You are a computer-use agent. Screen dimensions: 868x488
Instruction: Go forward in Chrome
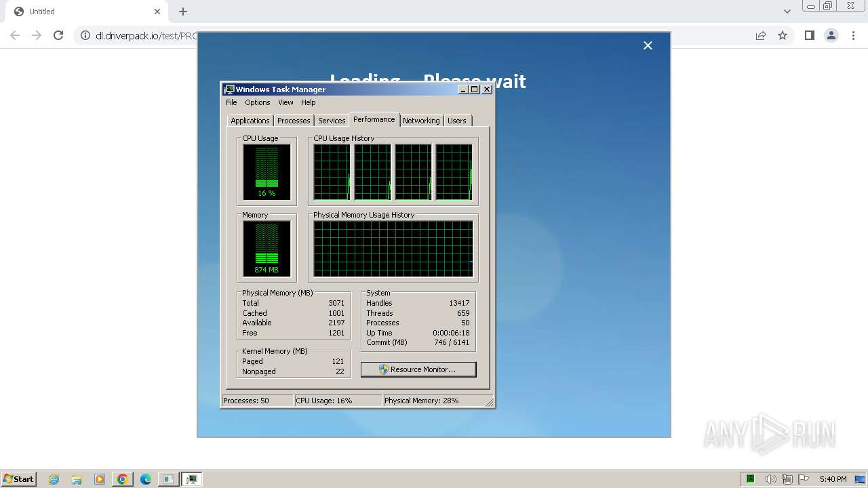[x=37, y=35]
